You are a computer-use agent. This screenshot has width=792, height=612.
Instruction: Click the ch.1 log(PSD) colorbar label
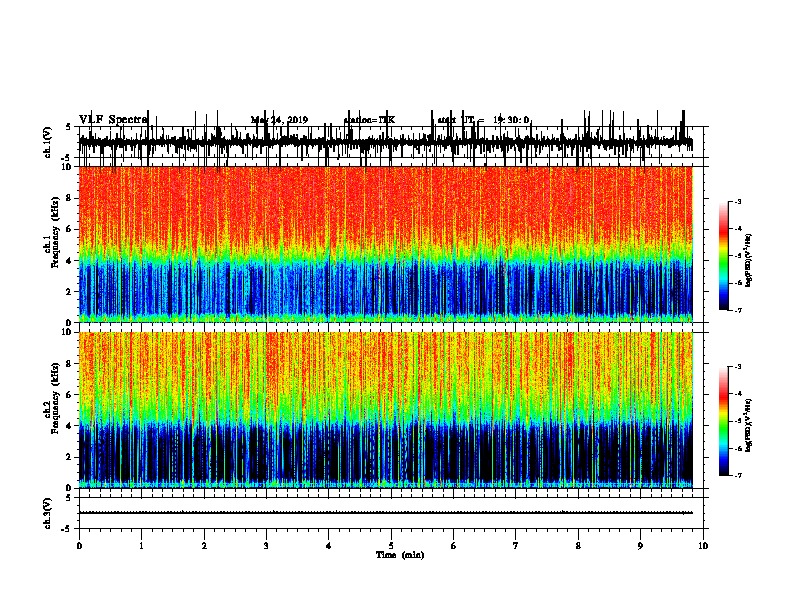[x=748, y=261]
